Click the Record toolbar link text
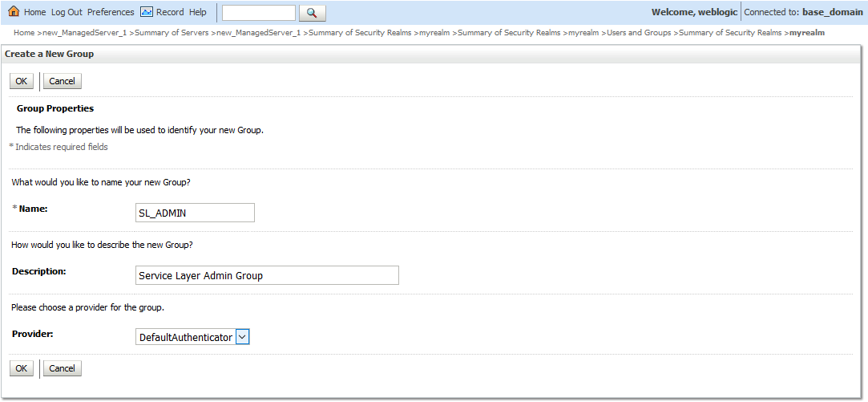The width and height of the screenshot is (868, 402). [x=170, y=12]
